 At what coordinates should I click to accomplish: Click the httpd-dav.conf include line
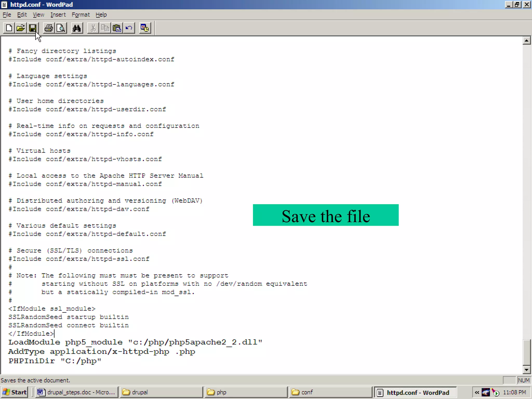point(79,209)
